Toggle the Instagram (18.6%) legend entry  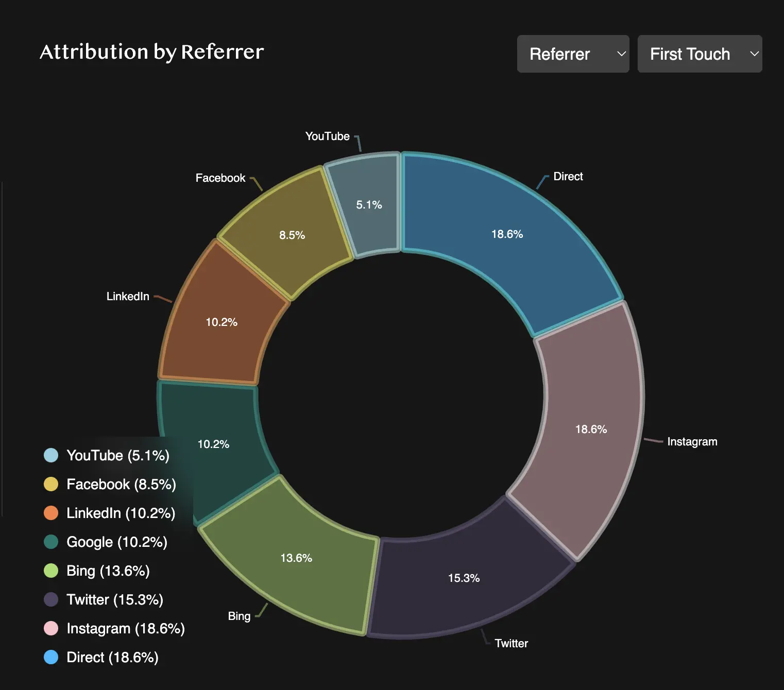click(114, 628)
